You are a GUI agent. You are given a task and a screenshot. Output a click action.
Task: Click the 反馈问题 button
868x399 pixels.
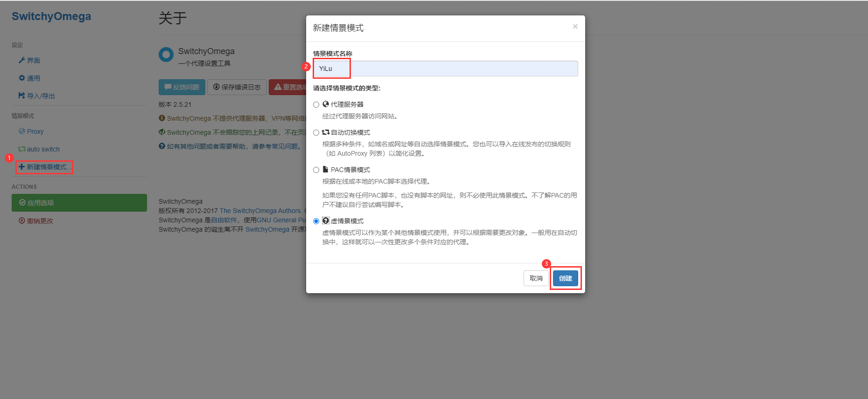tap(182, 87)
